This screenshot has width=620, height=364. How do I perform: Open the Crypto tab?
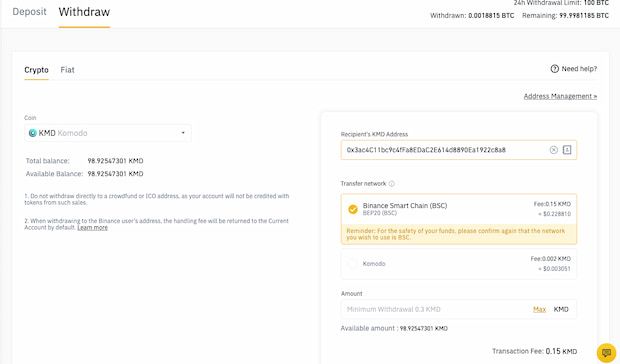(x=36, y=70)
